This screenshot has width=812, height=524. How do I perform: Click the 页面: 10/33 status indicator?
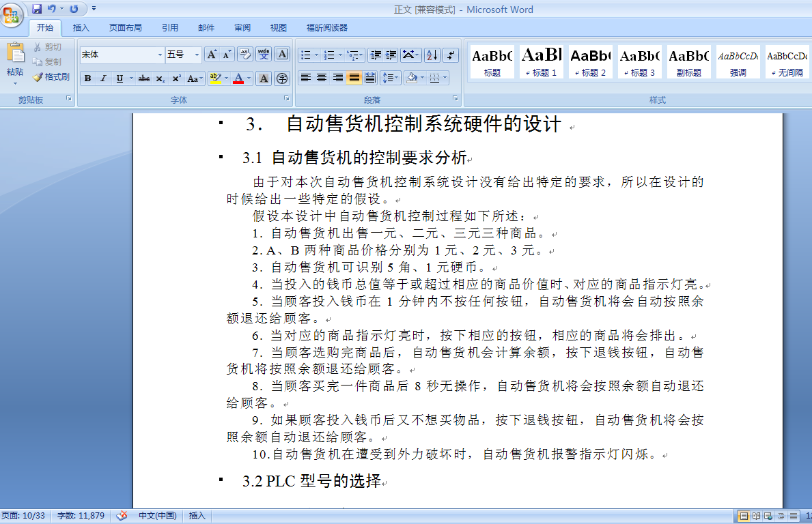[x=23, y=516]
